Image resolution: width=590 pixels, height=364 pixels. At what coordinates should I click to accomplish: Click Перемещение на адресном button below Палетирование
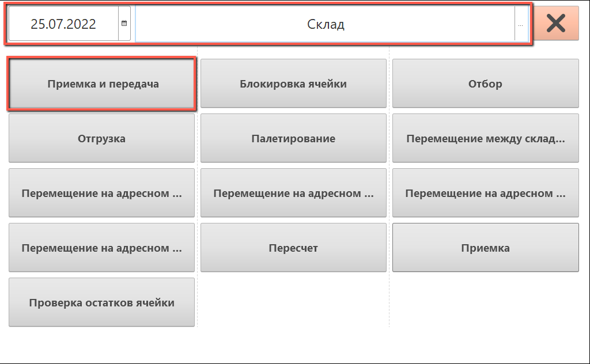coord(293,194)
